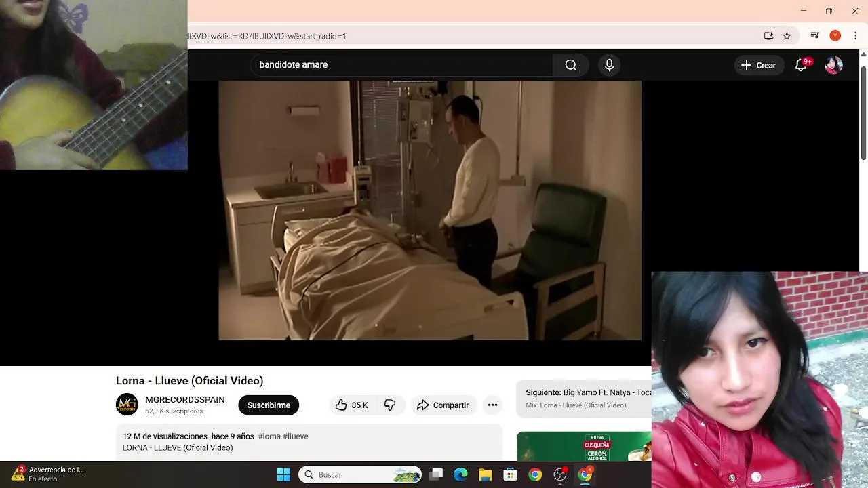Open the Advertencia weather alert widget
Viewport: 868px width, 488px height.
click(47, 474)
